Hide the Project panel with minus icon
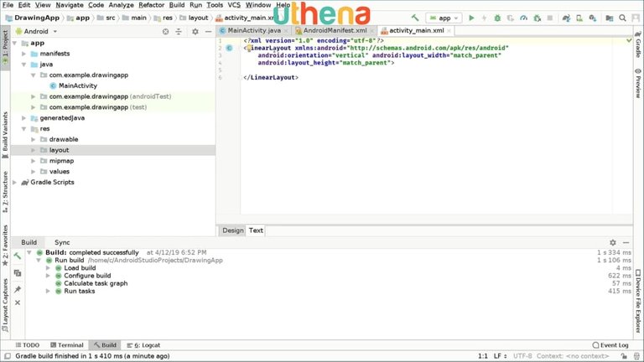The height and width of the screenshot is (362, 644). click(x=208, y=31)
